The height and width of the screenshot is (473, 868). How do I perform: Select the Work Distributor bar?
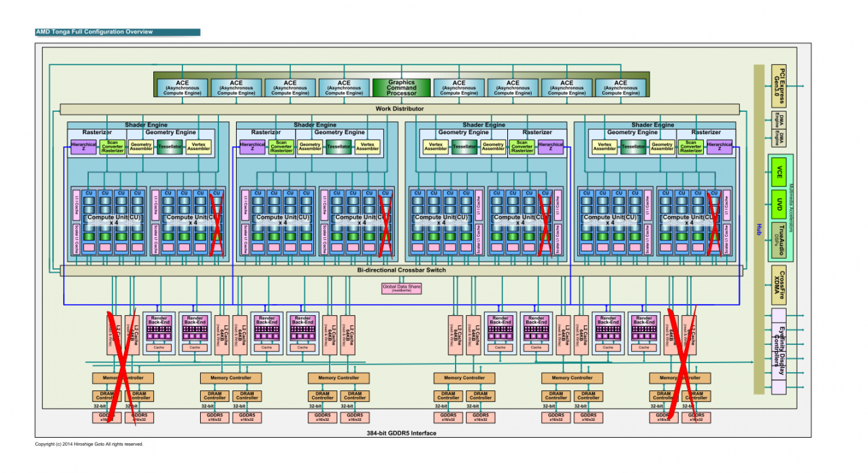click(x=399, y=108)
